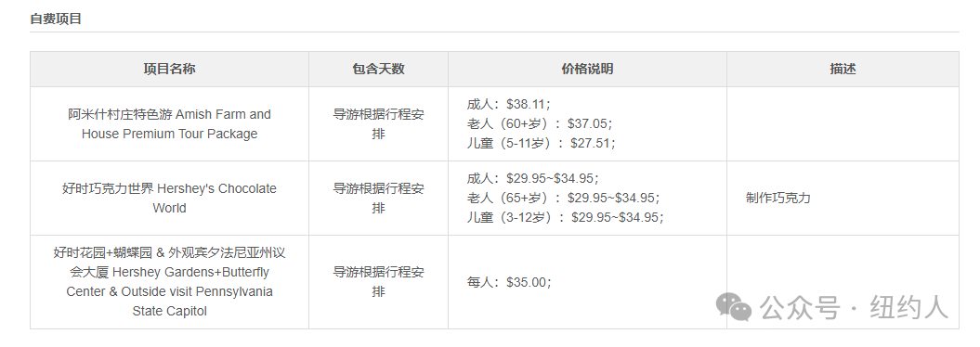This screenshot has height=347, width=980.
Task: Click the 自费项目 section heading
Action: point(56,19)
